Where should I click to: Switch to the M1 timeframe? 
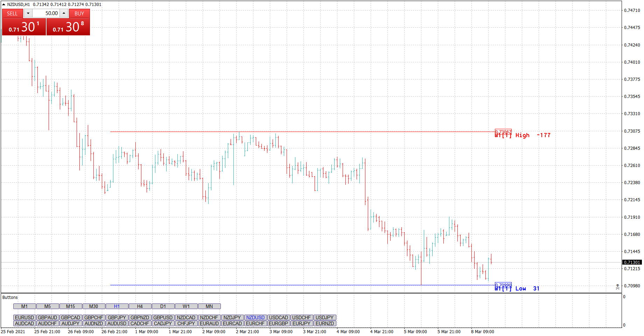coord(24,306)
